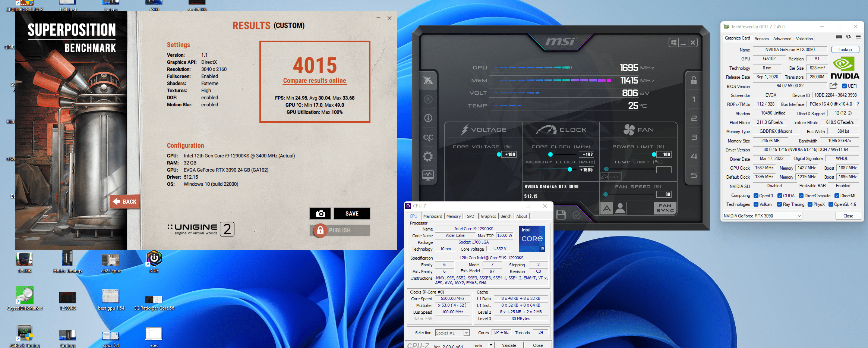Toggle the OpenGL 4.6 checkbox in GPU-Z
This screenshot has width=868, height=348.
pyautogui.click(x=831, y=204)
